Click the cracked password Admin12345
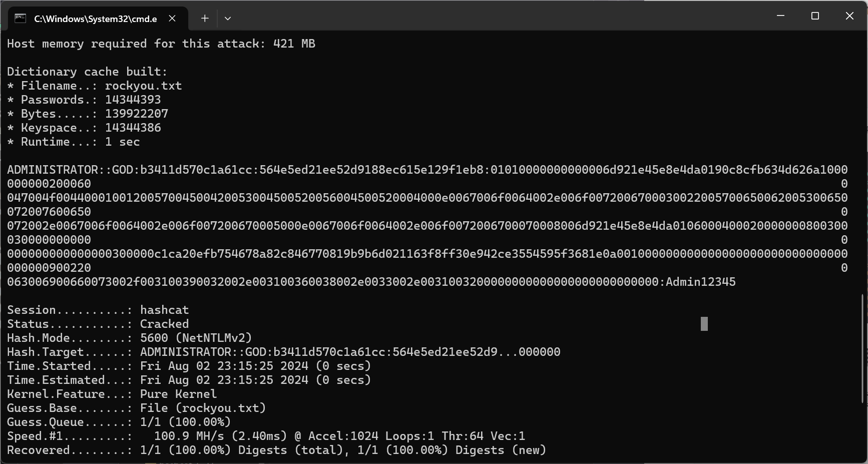 pos(700,282)
